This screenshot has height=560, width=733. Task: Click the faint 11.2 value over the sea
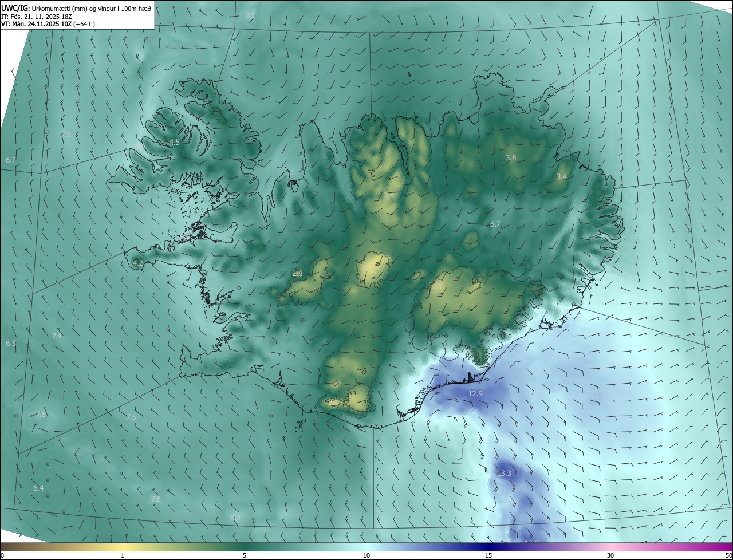click(598, 395)
